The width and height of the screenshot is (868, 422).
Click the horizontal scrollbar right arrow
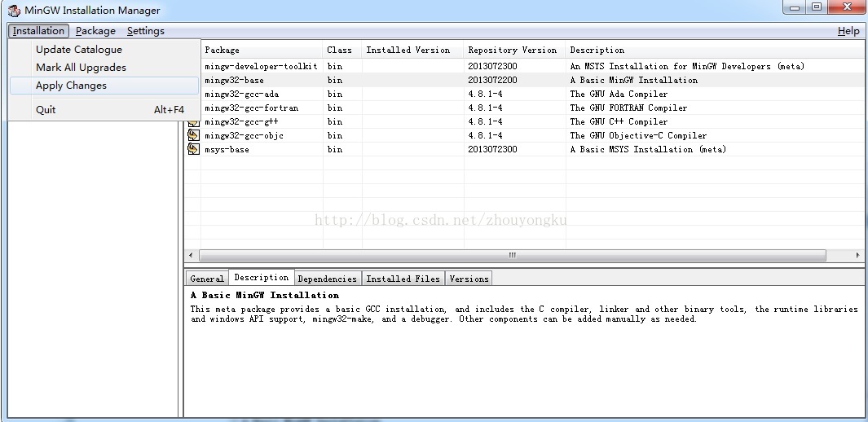tap(858, 256)
